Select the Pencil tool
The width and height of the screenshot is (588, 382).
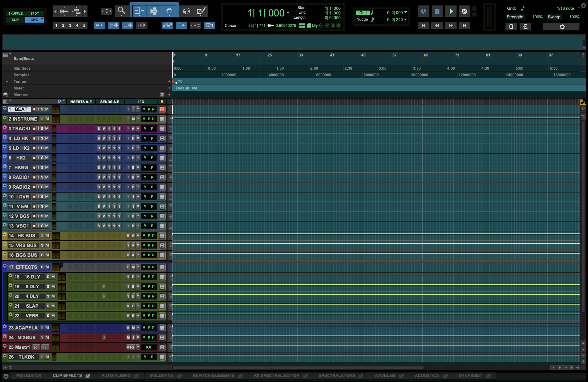[x=201, y=11]
